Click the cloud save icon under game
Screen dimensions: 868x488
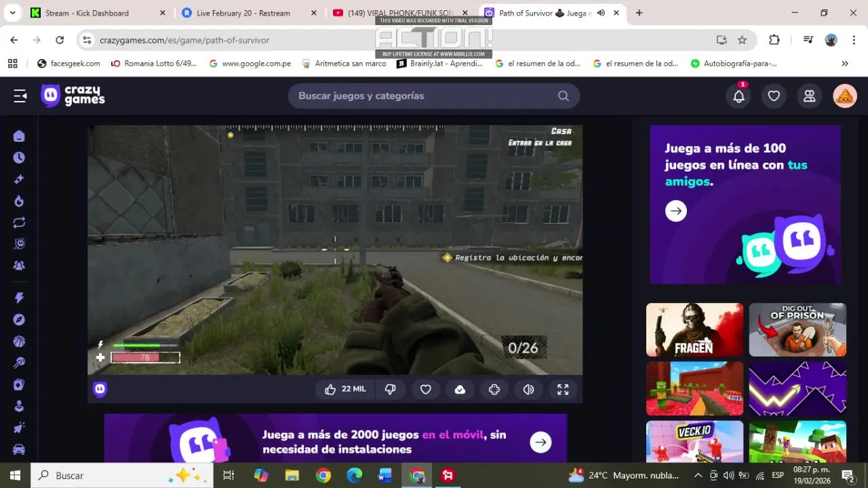[x=460, y=389]
